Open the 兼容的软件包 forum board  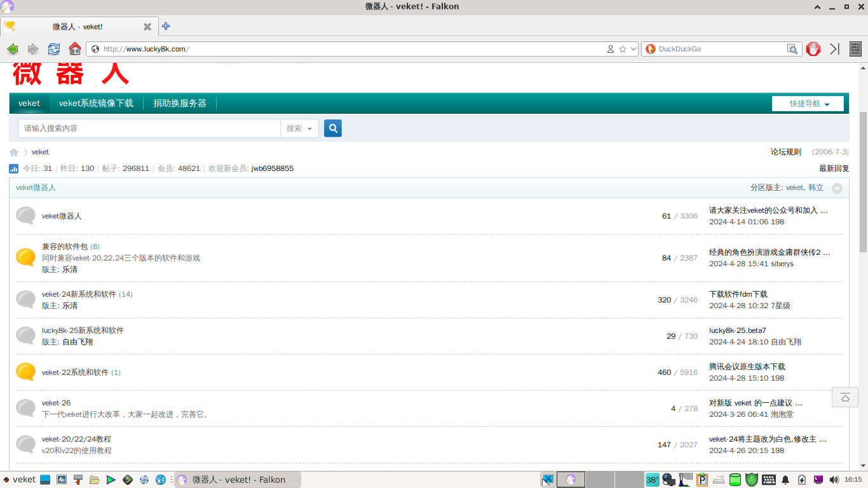point(65,247)
